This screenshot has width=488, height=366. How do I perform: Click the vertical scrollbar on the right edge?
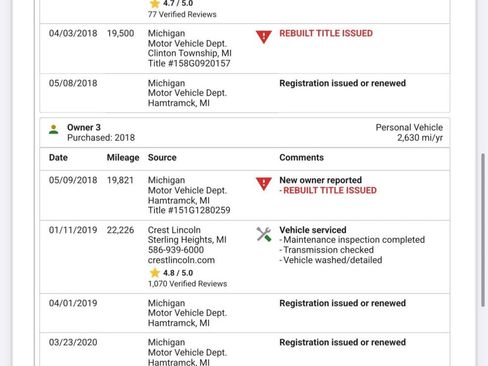tap(483, 230)
